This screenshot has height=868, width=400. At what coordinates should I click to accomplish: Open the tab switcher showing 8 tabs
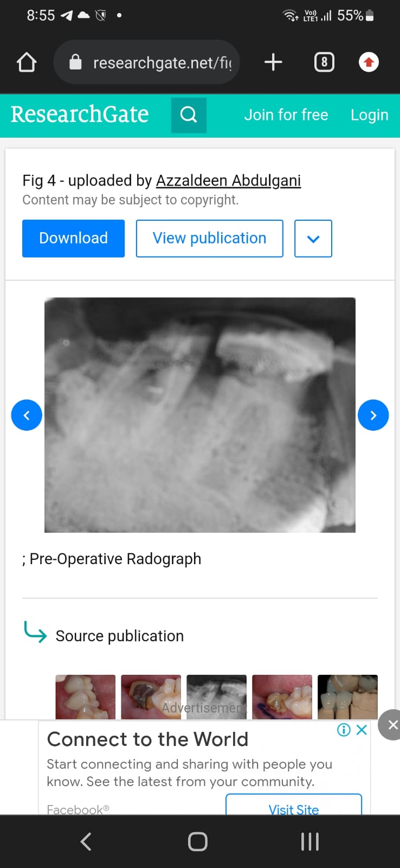[324, 62]
